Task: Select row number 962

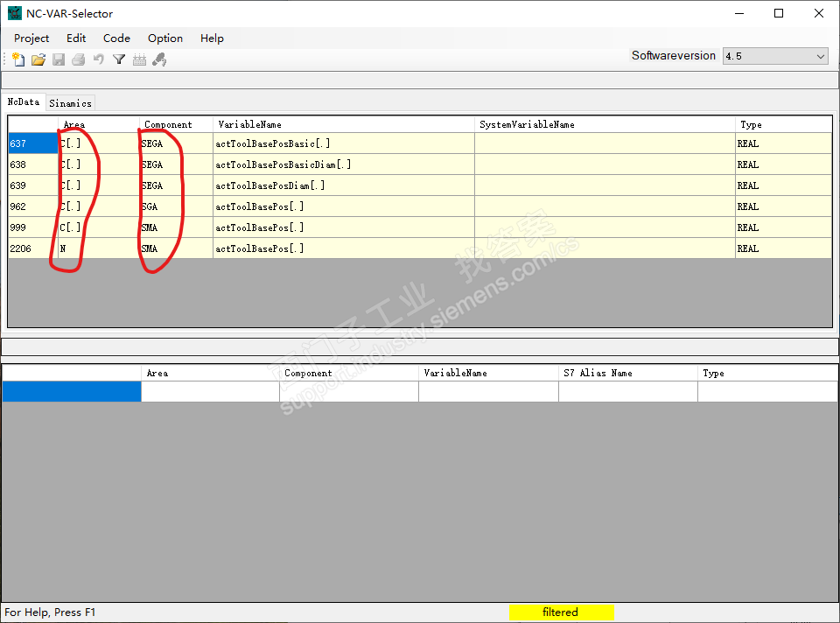Action: (33, 206)
